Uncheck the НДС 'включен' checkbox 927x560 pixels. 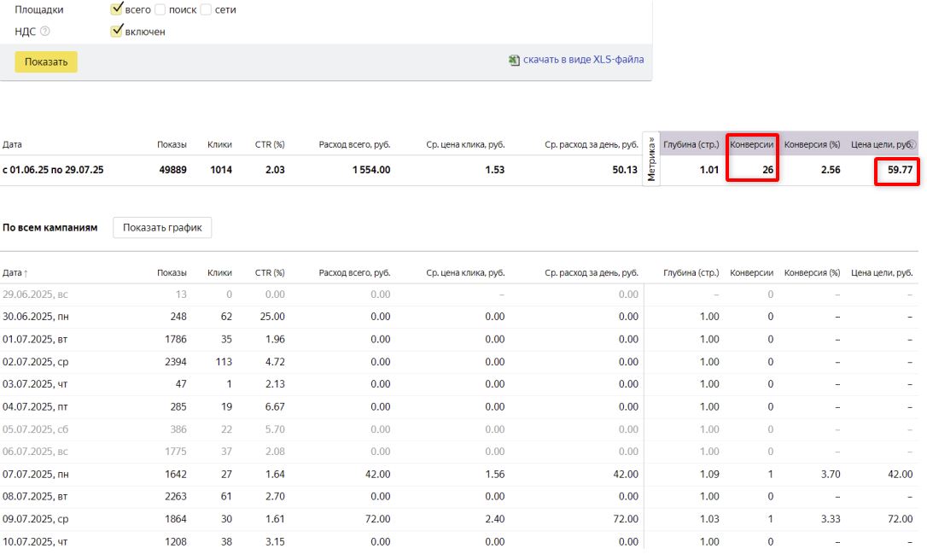pos(117,32)
